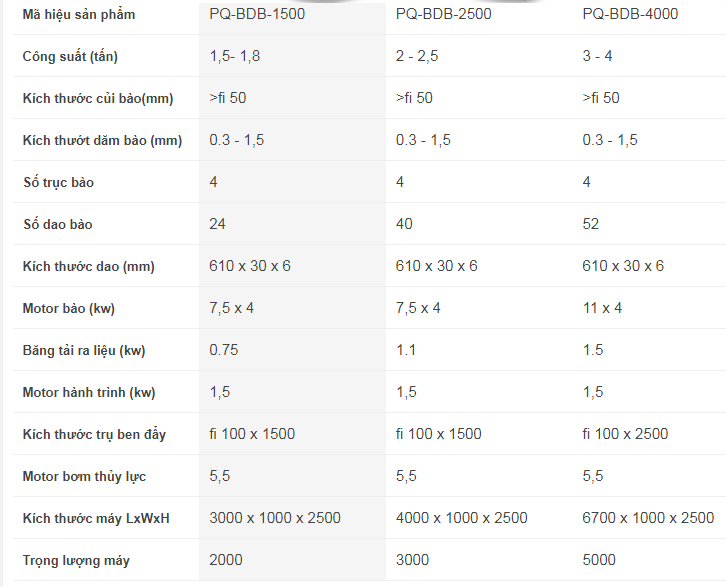
Task: Select the "1,5- 1,8" capacity value
Action: [x=235, y=56]
